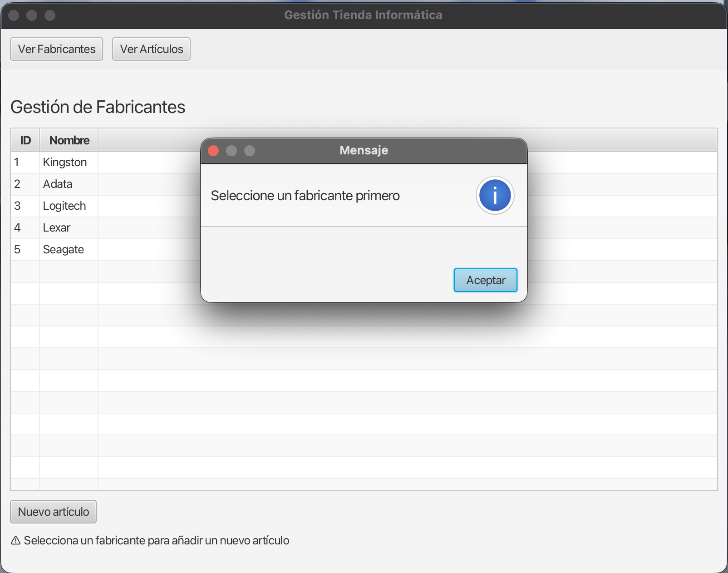The image size is (728, 573).
Task: Click ID cell with value 3
Action: pyautogui.click(x=25, y=206)
